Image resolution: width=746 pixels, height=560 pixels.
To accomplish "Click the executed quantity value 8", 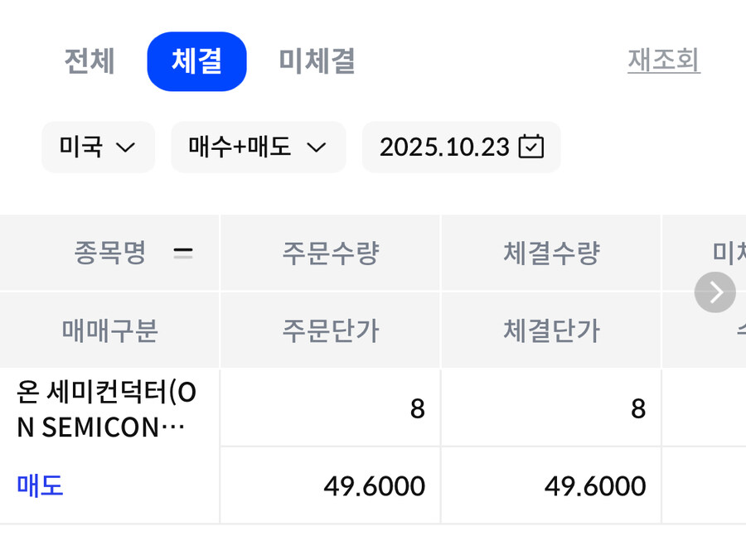I will [x=638, y=408].
